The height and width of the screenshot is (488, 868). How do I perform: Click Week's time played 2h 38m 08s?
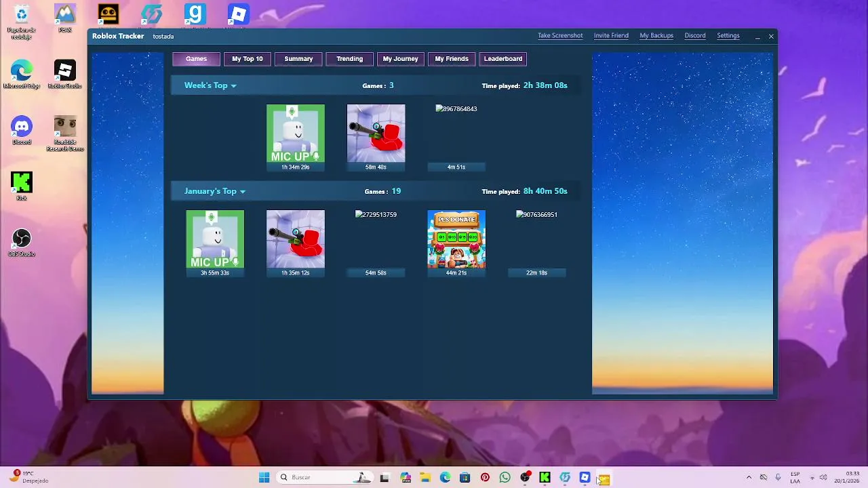pos(545,85)
